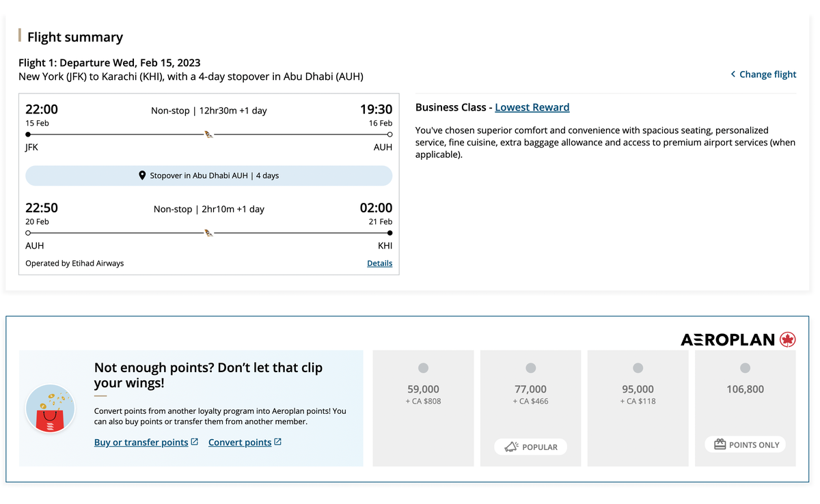Click the megaphone icon on the POPULAR badge
The height and width of the screenshot is (504, 820).
[x=512, y=447]
